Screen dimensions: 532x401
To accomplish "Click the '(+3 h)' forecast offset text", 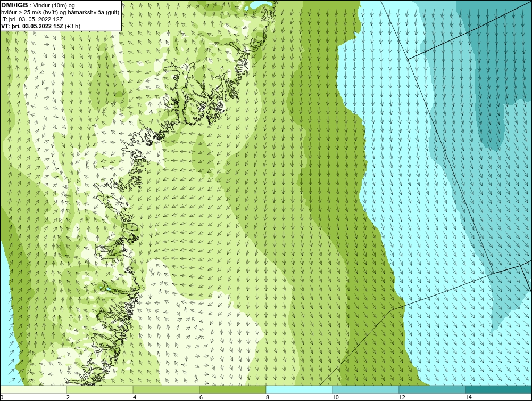I will click(72, 26).
